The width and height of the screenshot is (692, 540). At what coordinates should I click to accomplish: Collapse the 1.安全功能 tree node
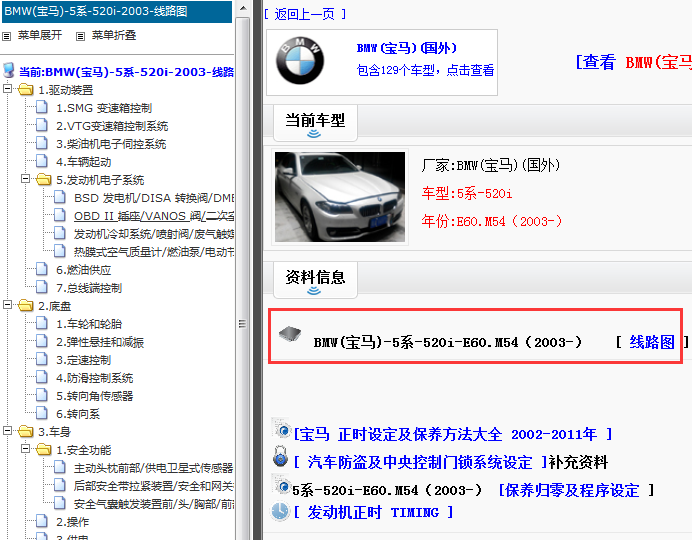pyautogui.click(x=25, y=449)
